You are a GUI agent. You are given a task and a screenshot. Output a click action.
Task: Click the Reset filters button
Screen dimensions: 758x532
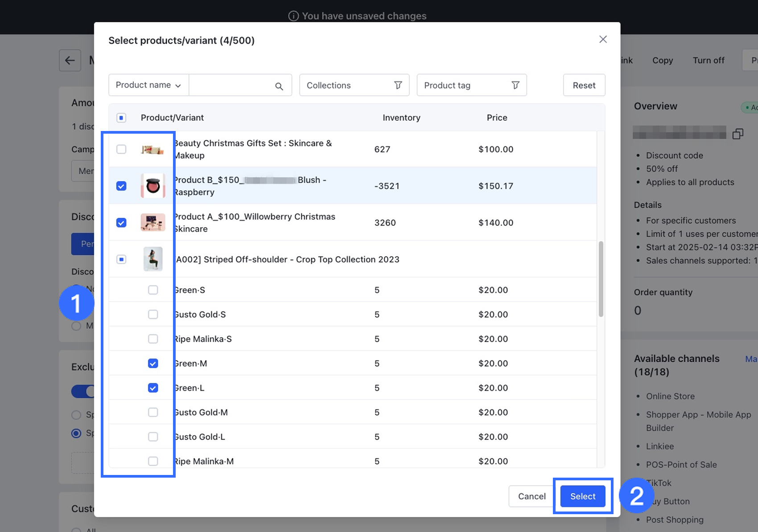(x=584, y=85)
